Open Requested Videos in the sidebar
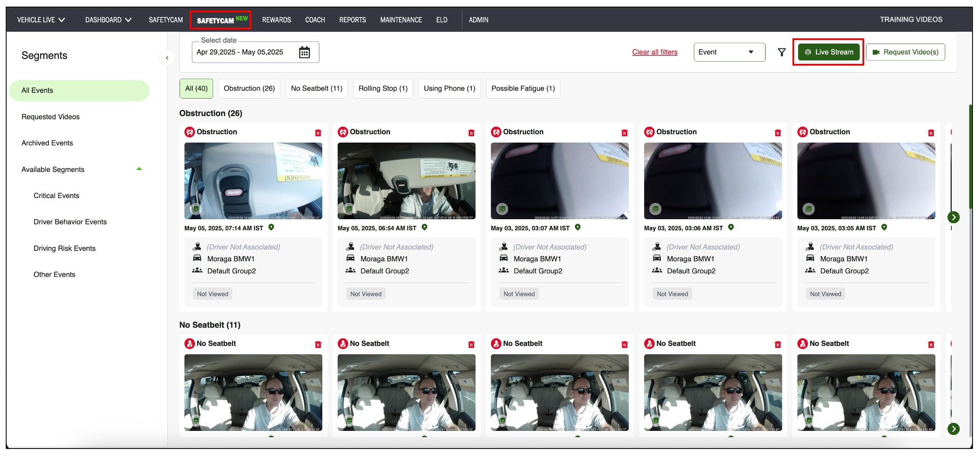This screenshot has height=456, width=980. point(51,117)
